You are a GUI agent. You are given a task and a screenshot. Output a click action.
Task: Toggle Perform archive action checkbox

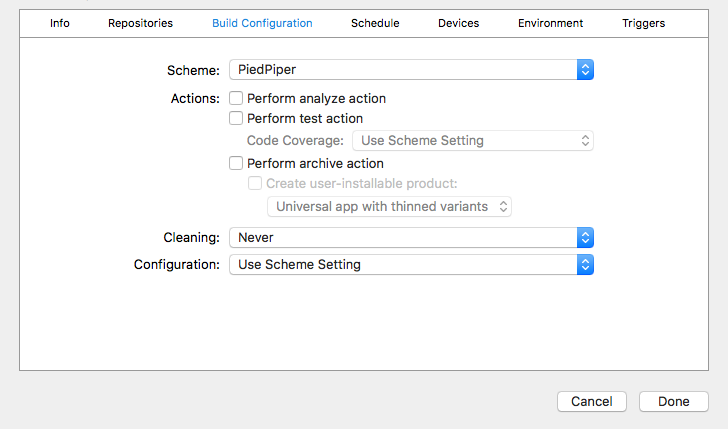pos(237,163)
